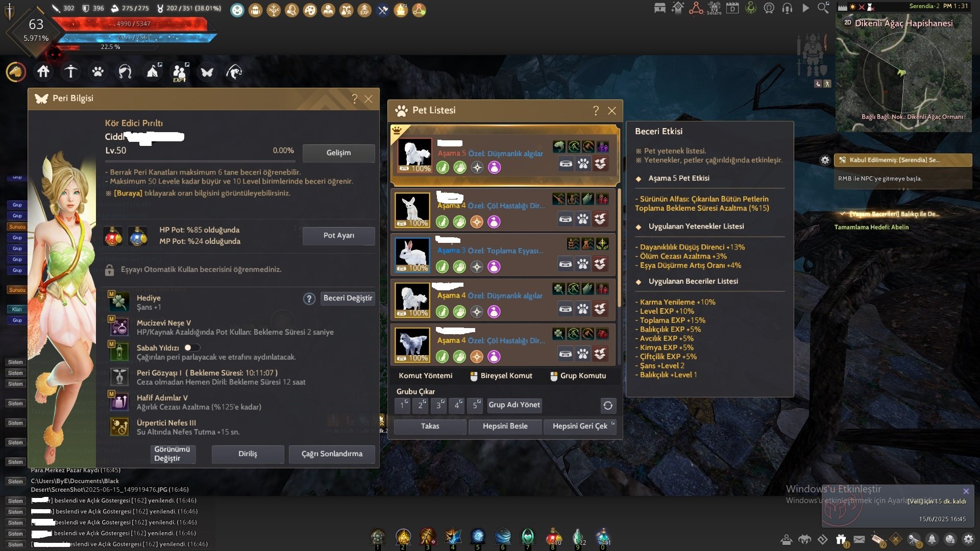This screenshot has width=980, height=551.
Task: Select the Bireysel Komut option
Action: coord(501,376)
